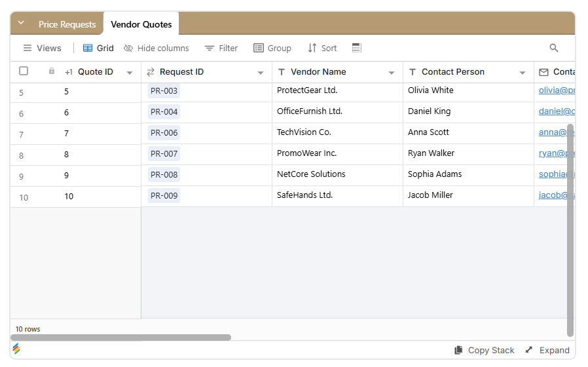This screenshot has height=367, width=588.
Task: Open the Group records tool
Action: coord(272,48)
